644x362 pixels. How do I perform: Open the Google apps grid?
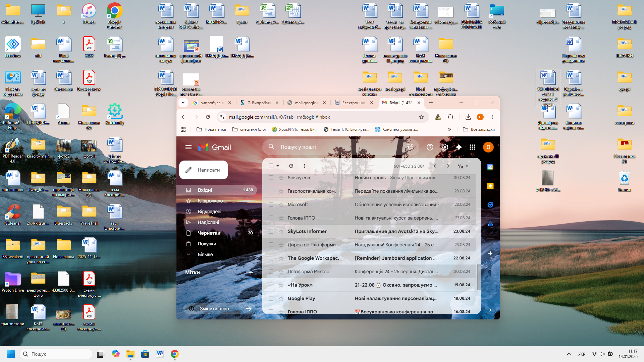[472, 147]
